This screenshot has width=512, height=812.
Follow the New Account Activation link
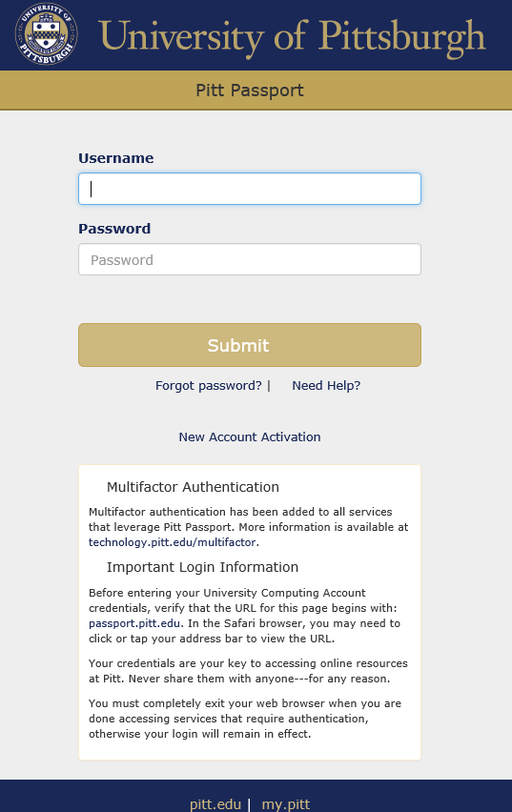pos(250,437)
